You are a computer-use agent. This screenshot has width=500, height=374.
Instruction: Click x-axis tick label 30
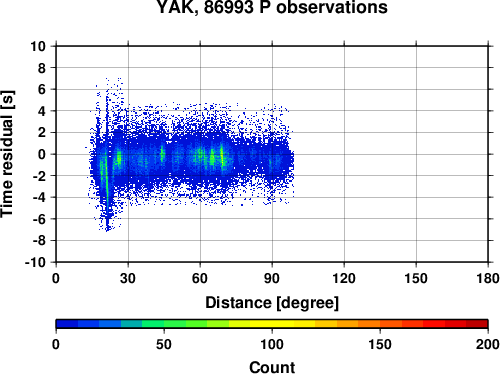click(128, 278)
